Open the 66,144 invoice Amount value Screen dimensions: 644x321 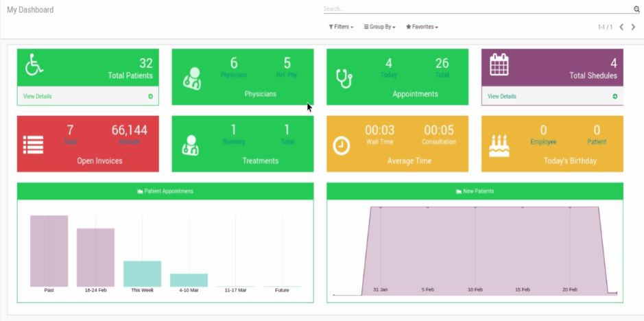[x=130, y=130]
